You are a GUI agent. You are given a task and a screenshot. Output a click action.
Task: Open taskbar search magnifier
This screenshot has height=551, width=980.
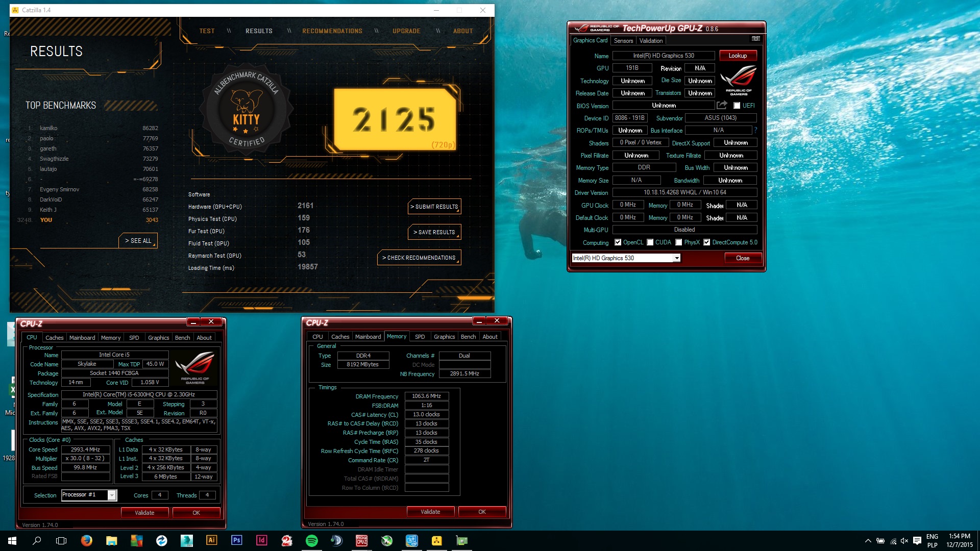point(37,541)
